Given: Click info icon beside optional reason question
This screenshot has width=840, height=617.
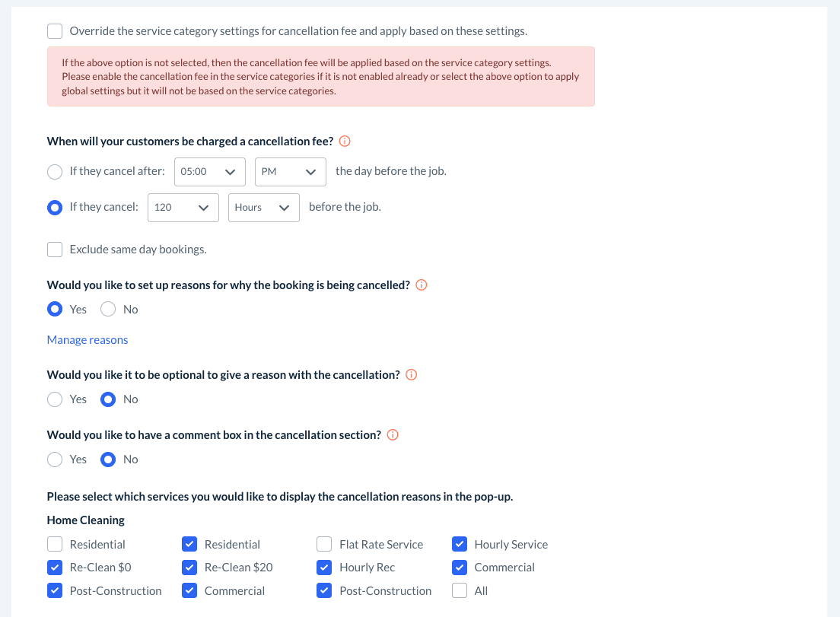Looking at the screenshot, I should 412,375.
